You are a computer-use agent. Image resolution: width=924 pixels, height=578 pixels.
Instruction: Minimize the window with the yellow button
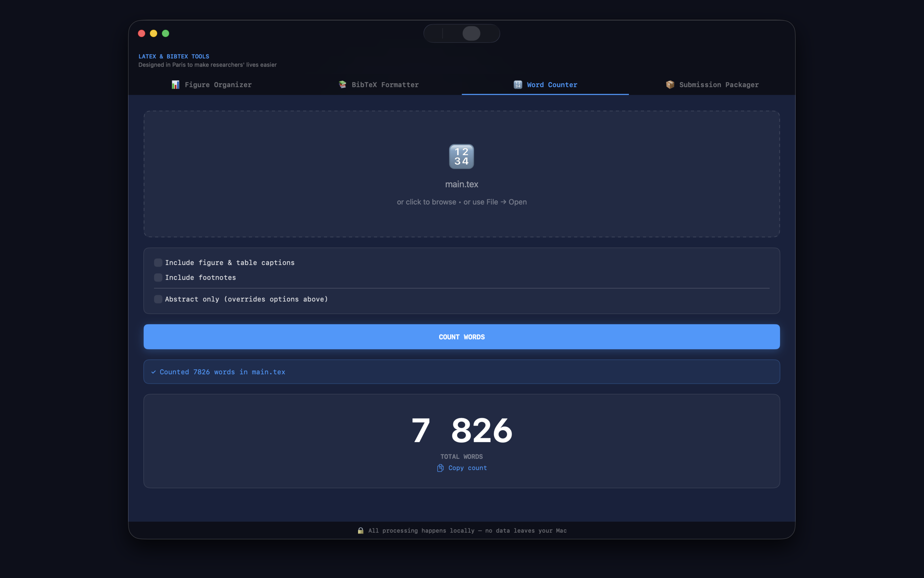point(153,33)
